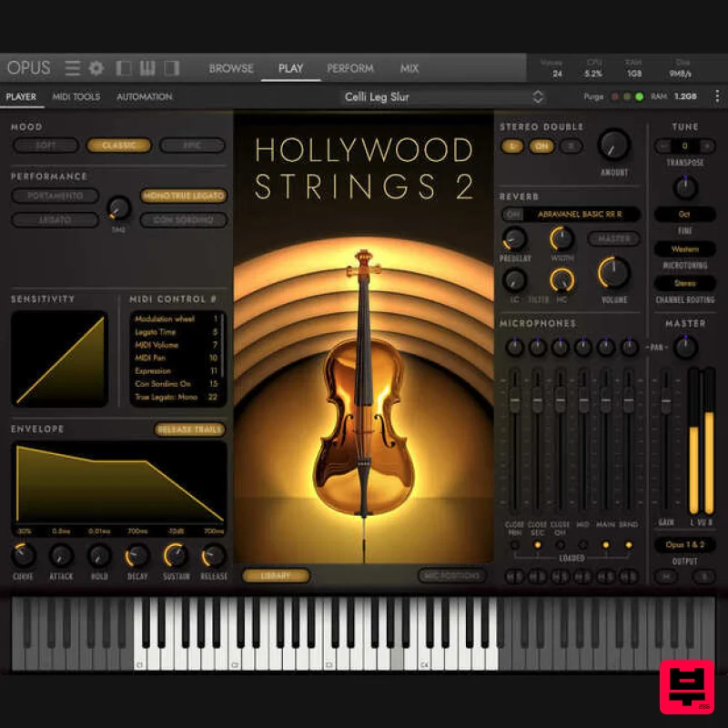Switch to the Play page
The height and width of the screenshot is (728, 728).
[x=290, y=68]
